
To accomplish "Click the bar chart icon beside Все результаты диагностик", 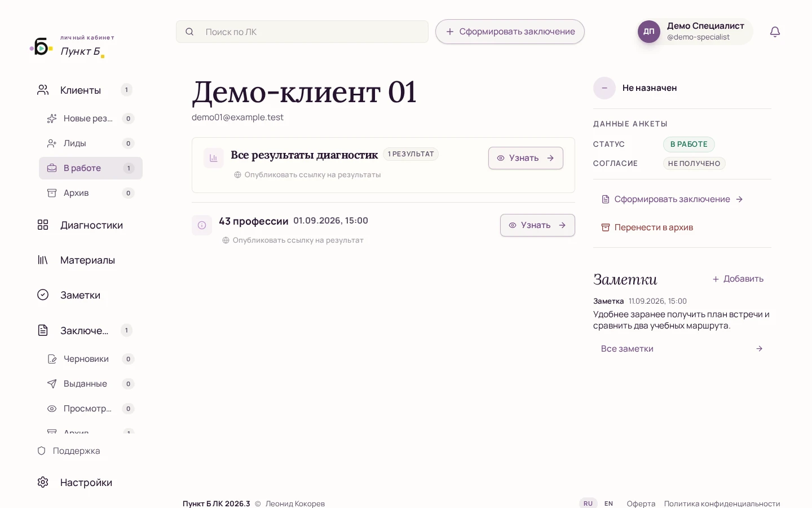I will [214, 158].
